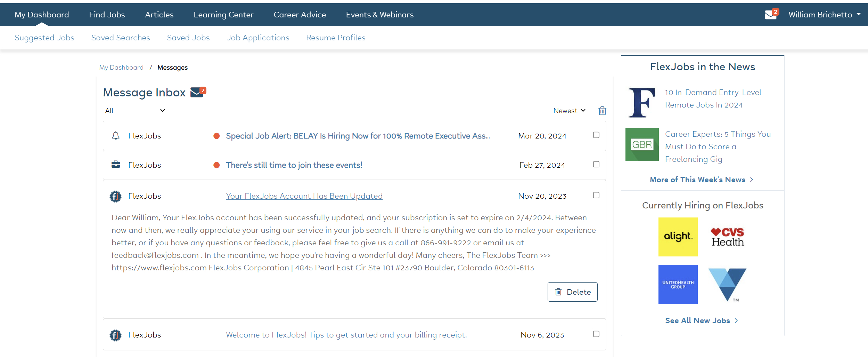Check the checkbox on the events reminder message

point(596,165)
